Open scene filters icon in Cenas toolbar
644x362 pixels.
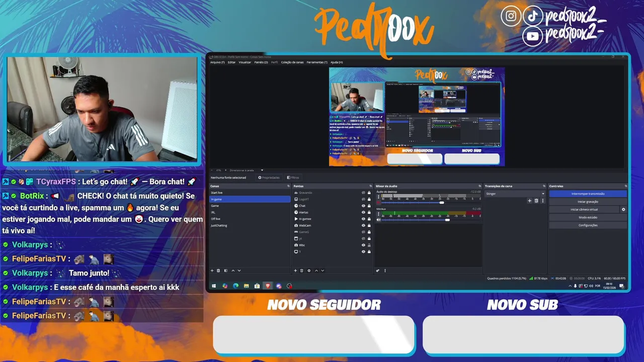pyautogui.click(x=226, y=270)
